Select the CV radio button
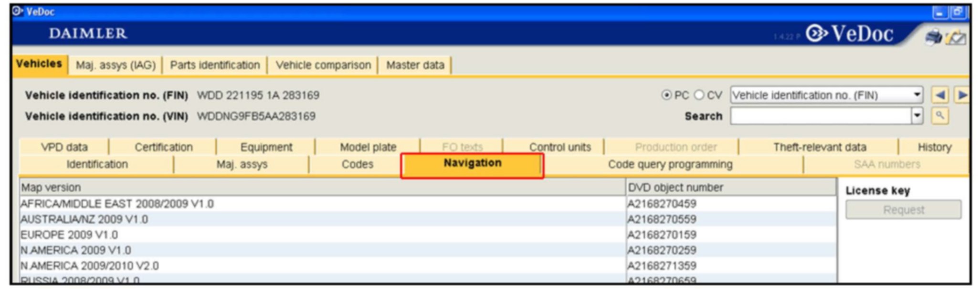Image resolution: width=980 pixels, height=289 pixels. pos(699,95)
